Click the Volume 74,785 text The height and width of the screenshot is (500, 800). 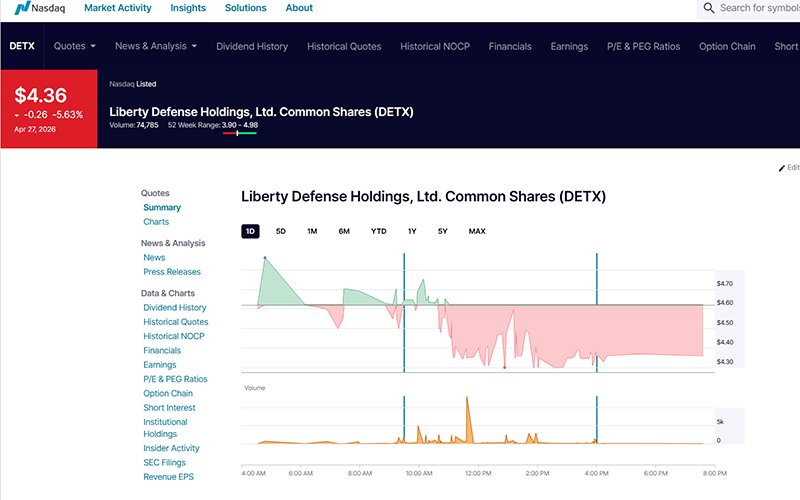point(134,125)
